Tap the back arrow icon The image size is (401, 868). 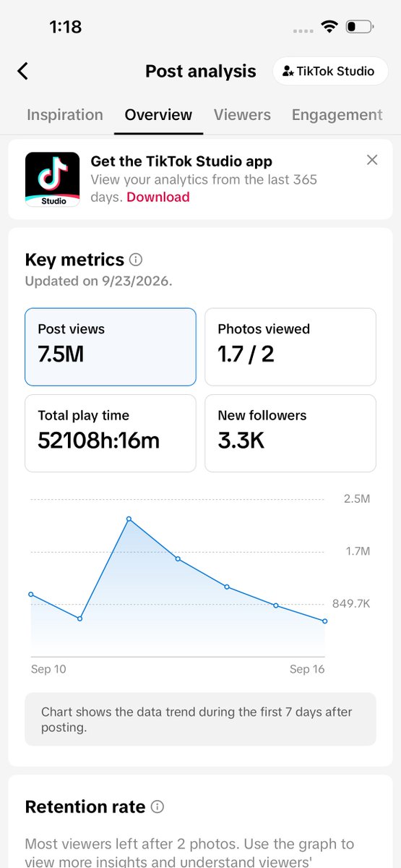(22, 71)
